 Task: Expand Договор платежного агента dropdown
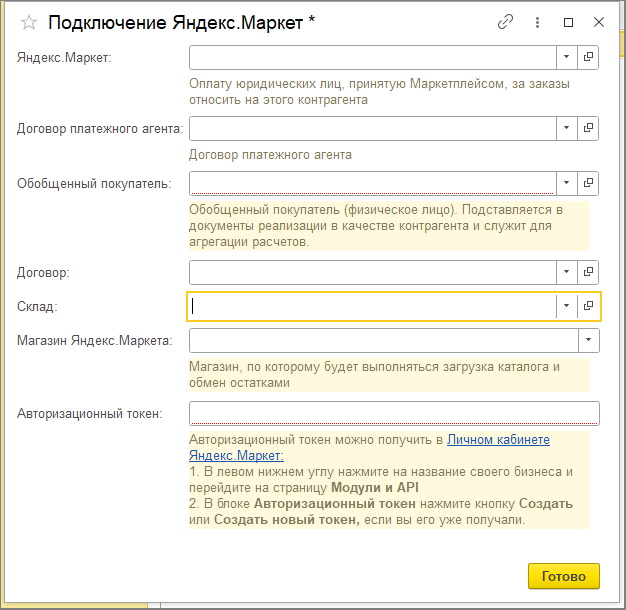coord(567,128)
